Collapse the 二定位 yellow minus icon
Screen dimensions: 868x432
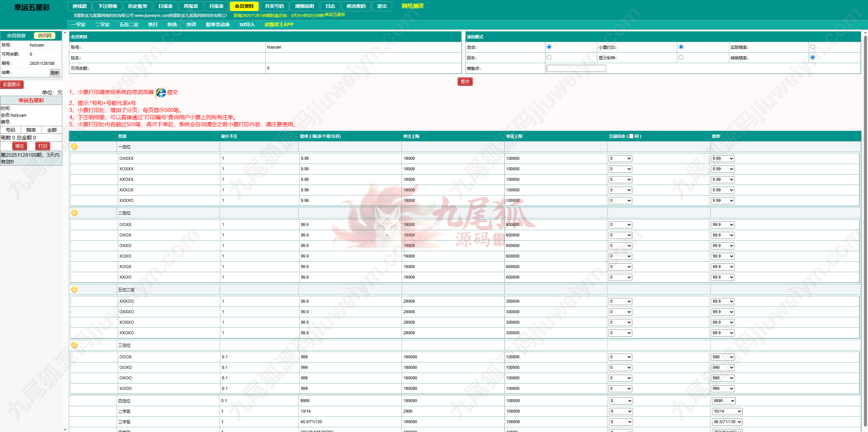[x=74, y=213]
